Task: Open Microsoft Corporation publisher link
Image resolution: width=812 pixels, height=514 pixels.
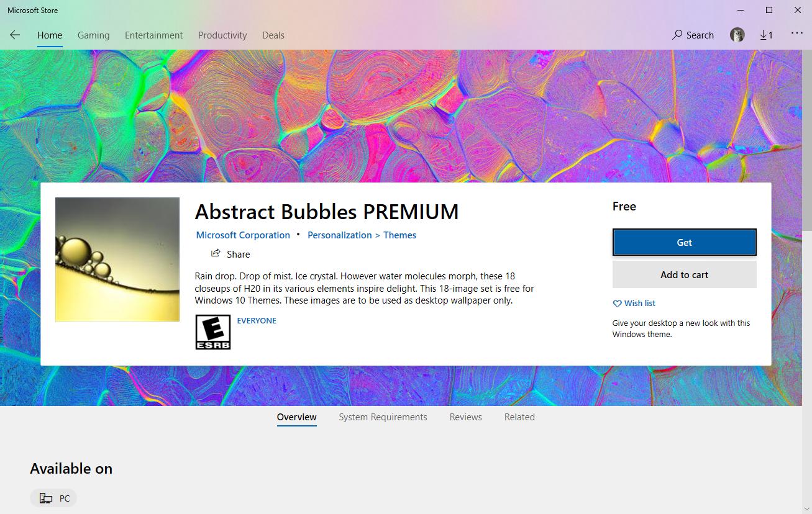Action: (x=243, y=235)
